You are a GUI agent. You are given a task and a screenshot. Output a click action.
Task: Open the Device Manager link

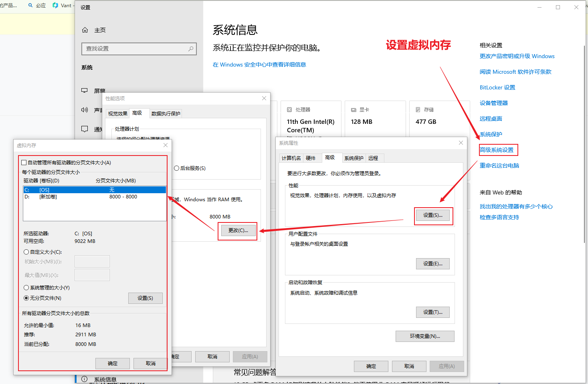click(494, 103)
